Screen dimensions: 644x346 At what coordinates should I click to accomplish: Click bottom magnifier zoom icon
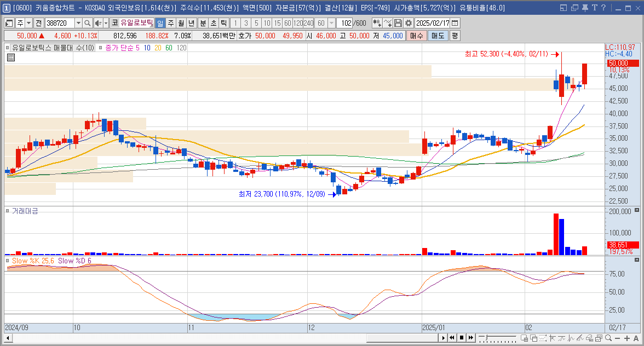(608, 338)
